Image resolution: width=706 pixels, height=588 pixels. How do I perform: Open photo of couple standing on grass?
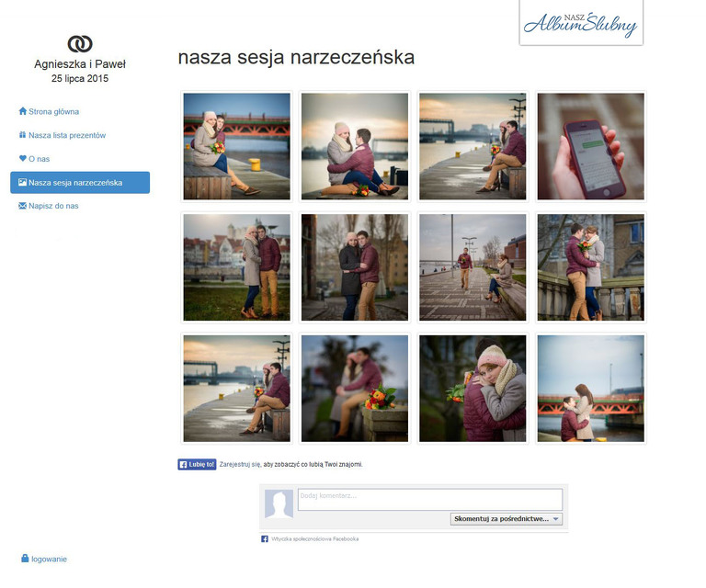237,267
